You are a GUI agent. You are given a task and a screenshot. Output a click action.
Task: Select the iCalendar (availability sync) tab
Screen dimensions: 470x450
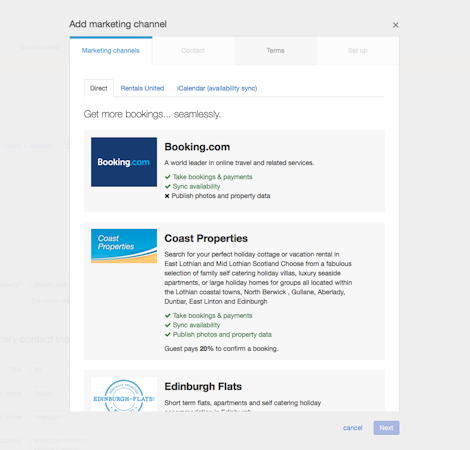(217, 88)
